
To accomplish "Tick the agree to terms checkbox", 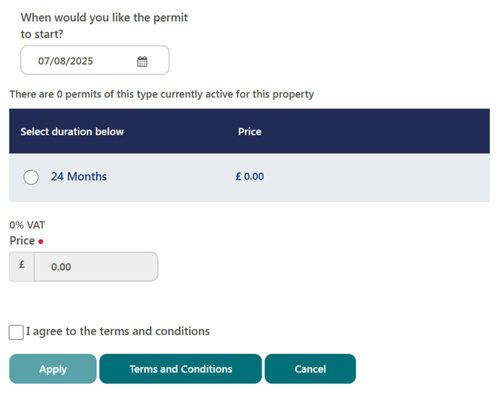I will coord(16,332).
